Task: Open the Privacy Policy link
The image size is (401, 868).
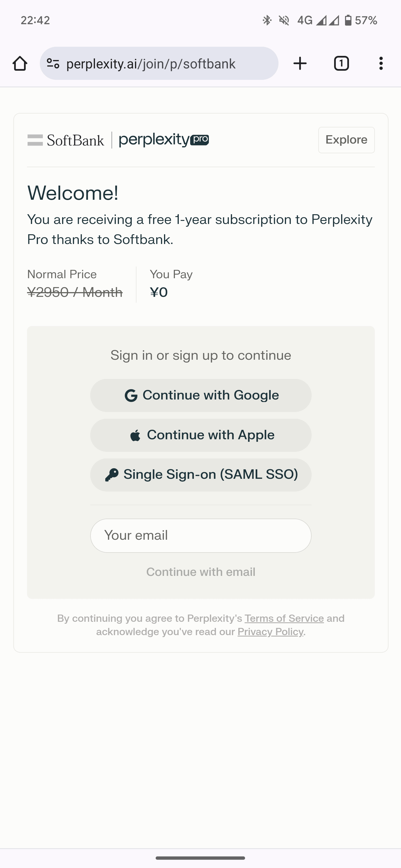Action: pyautogui.click(x=270, y=632)
